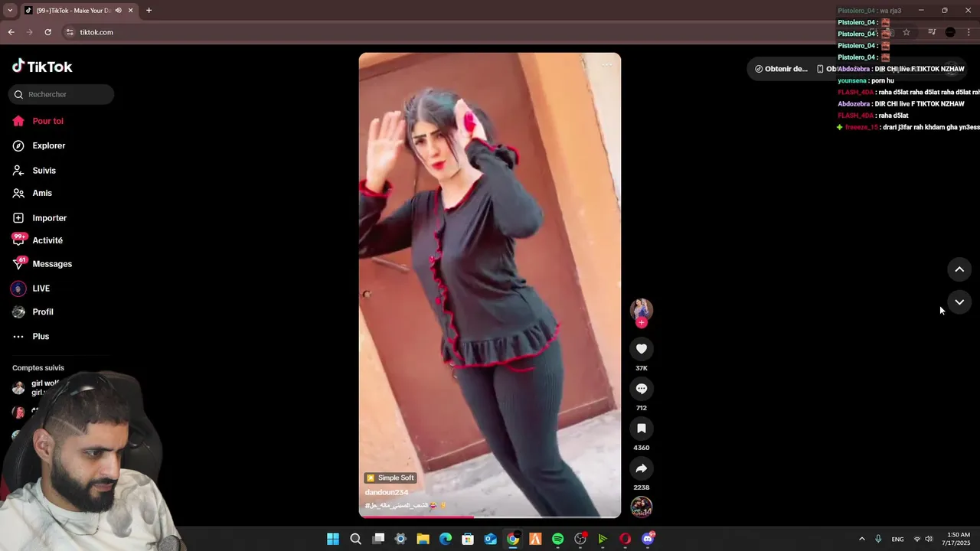
Task: Seek on the video progress bar
Action: (x=490, y=517)
